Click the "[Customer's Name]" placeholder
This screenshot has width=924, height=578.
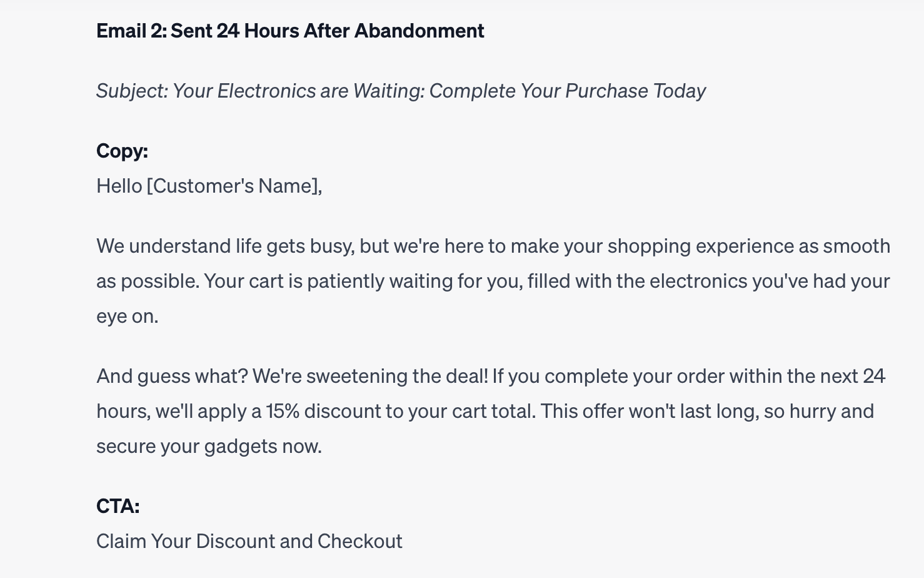click(234, 186)
